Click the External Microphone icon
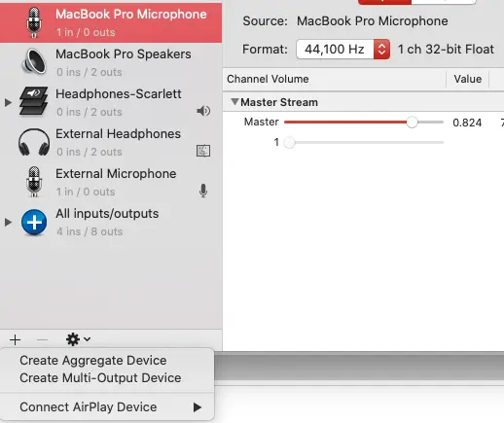 pyautogui.click(x=34, y=182)
